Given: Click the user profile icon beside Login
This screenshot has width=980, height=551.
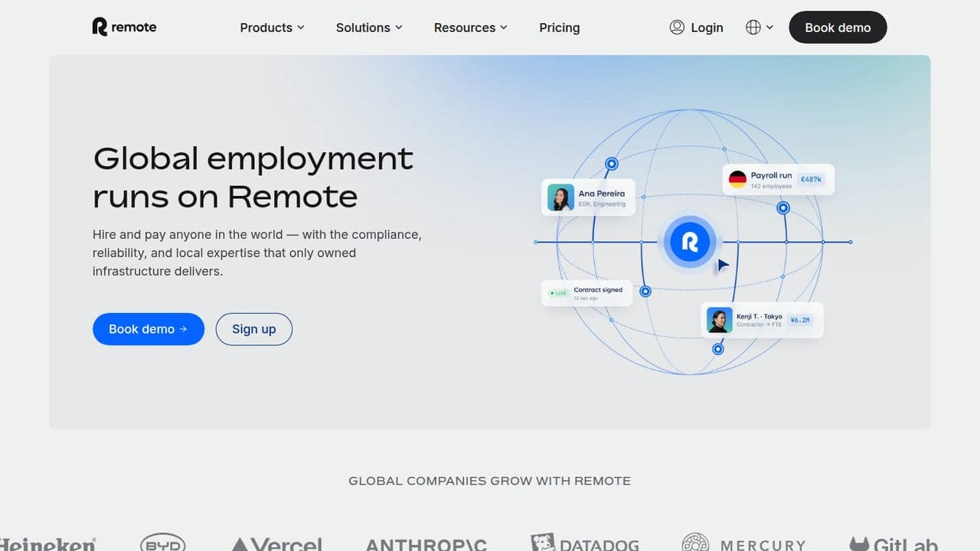Looking at the screenshot, I should pos(677,28).
